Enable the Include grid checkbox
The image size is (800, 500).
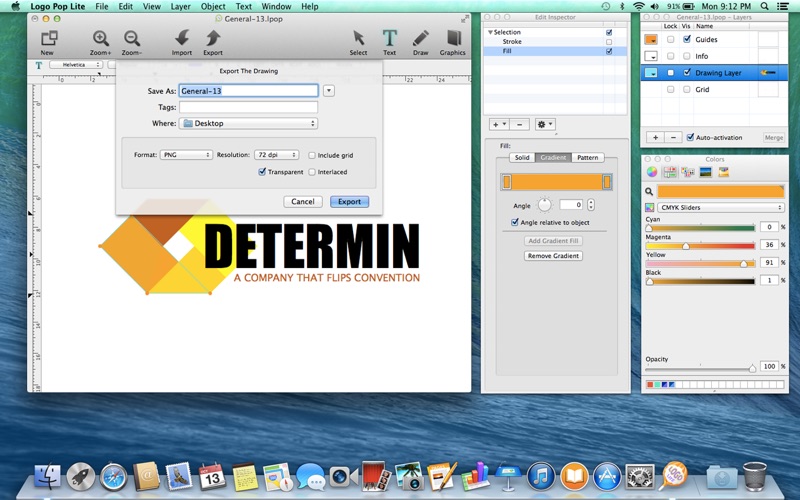pos(312,155)
